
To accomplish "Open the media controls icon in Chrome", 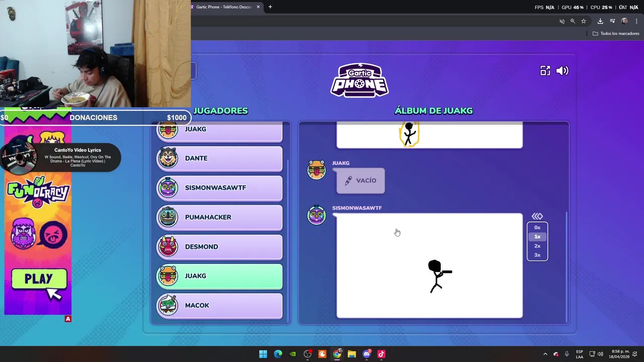I will click(x=612, y=21).
